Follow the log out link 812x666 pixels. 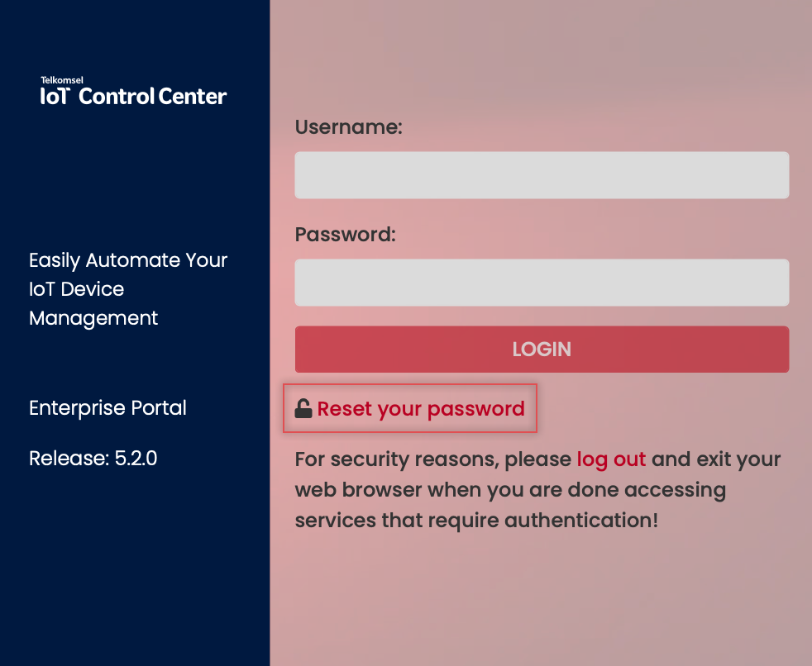pos(611,459)
